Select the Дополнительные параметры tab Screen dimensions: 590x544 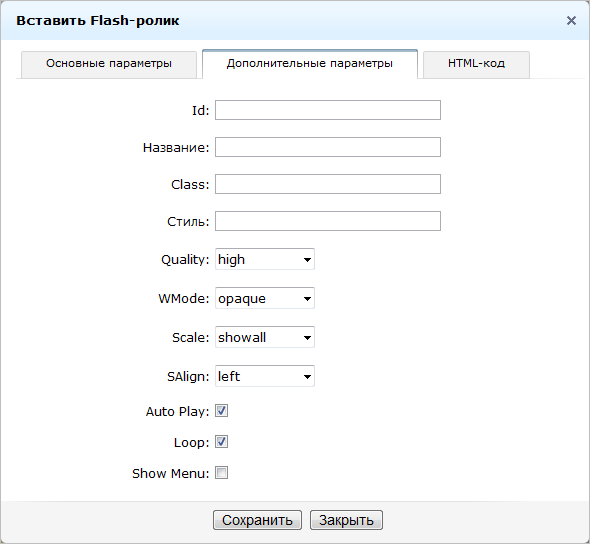point(310,64)
